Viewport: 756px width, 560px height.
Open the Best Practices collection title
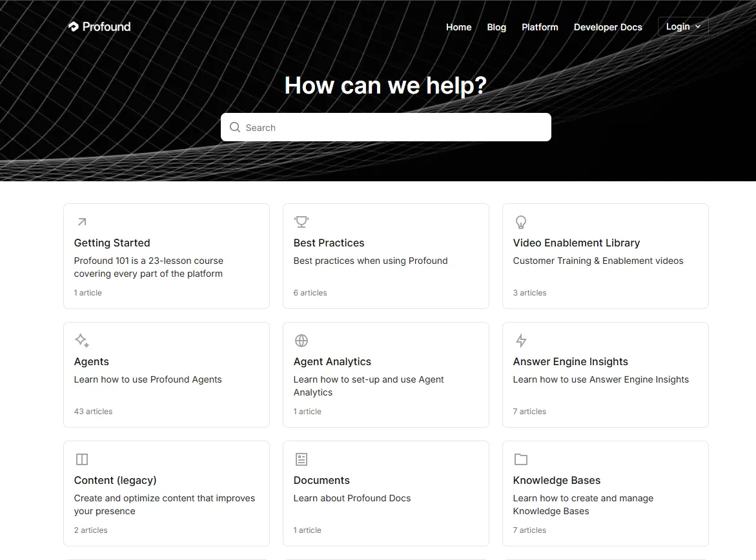point(329,243)
